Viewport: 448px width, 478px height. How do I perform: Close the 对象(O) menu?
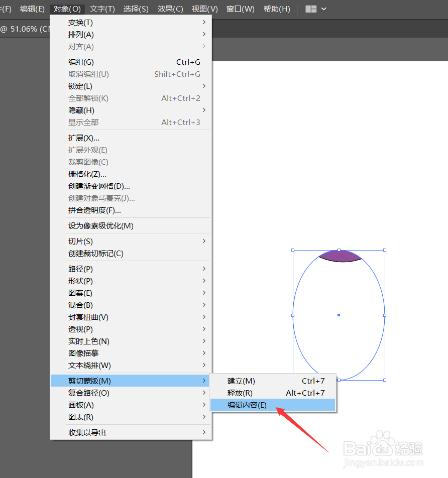point(67,9)
